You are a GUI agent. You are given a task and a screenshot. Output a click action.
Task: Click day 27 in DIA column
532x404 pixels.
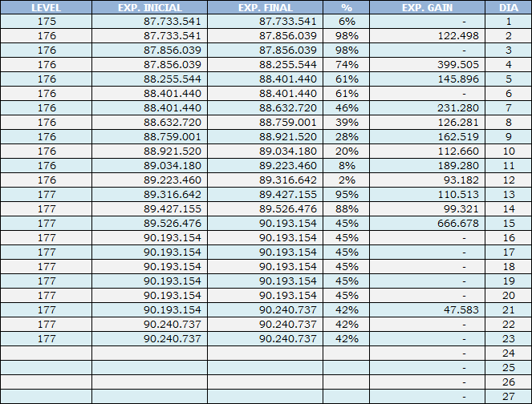tap(508, 397)
